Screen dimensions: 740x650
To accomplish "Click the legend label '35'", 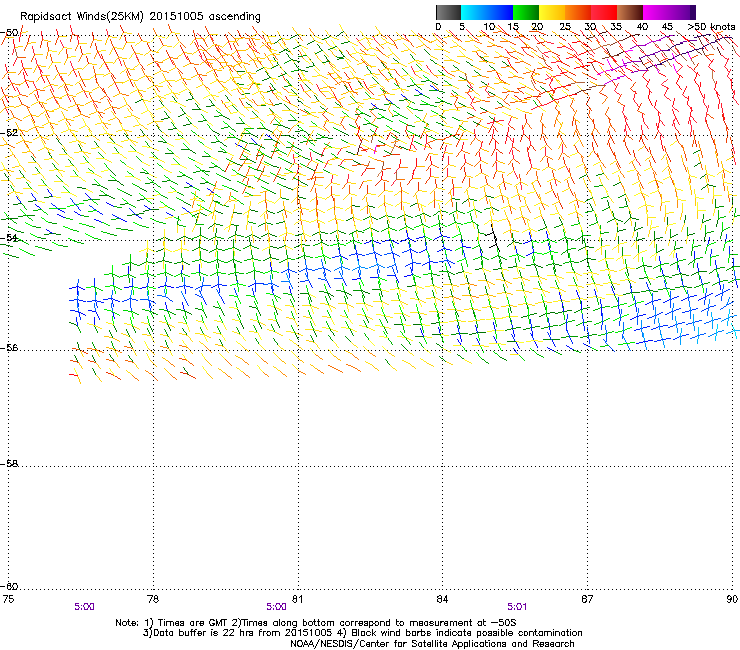I will (x=616, y=27).
